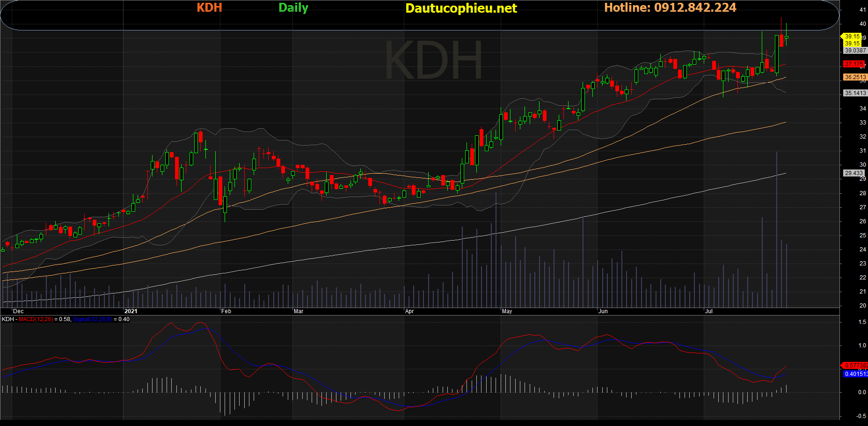Click the orange KDH ticker title
868x426 pixels.
point(209,8)
